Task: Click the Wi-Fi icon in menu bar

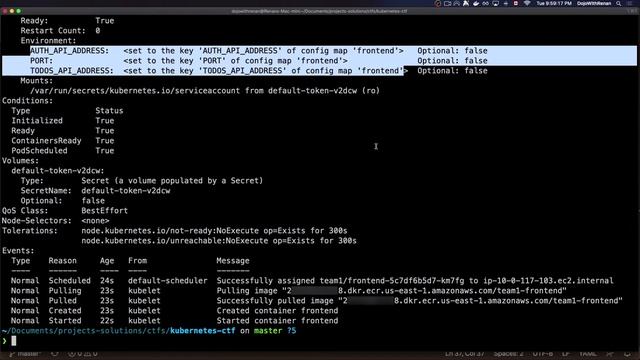Action: pos(527,3)
